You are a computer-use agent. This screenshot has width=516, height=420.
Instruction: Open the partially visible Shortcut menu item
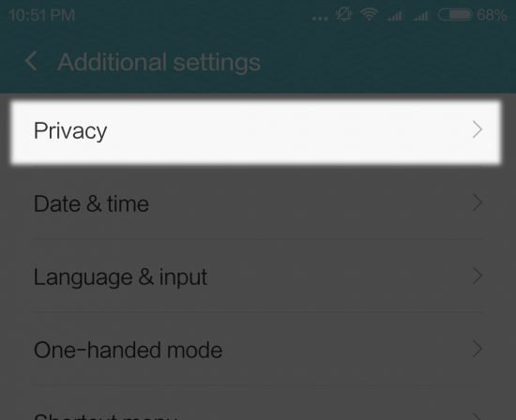tap(258, 404)
